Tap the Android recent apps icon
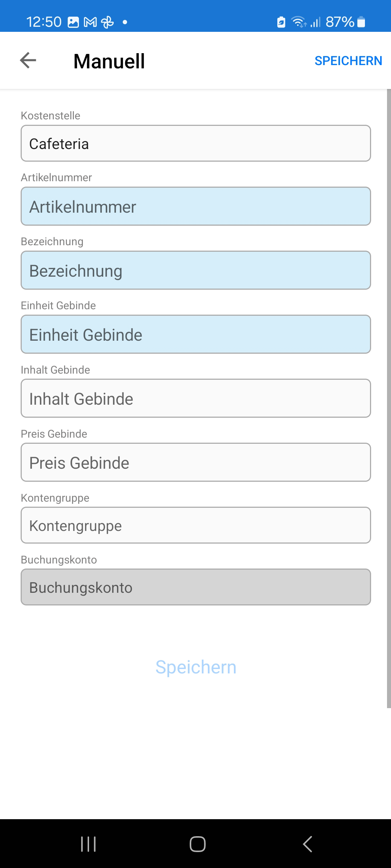Screen dimensions: 391x868 [88, 844]
